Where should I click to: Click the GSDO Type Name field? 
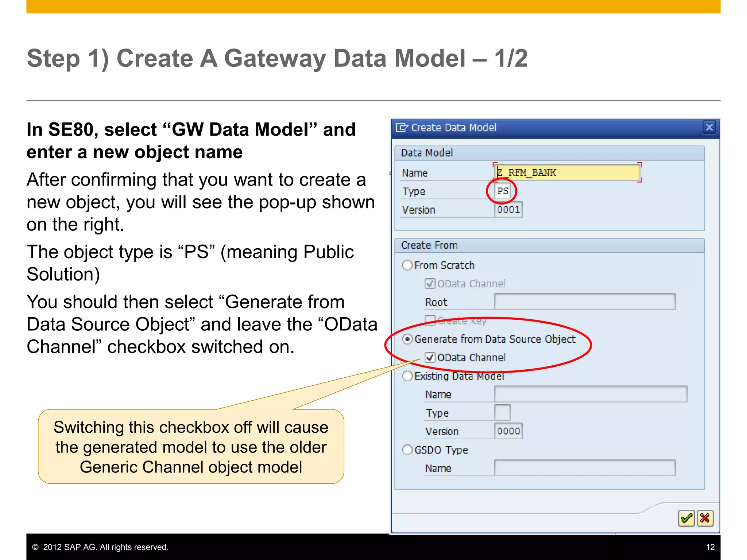coord(585,468)
